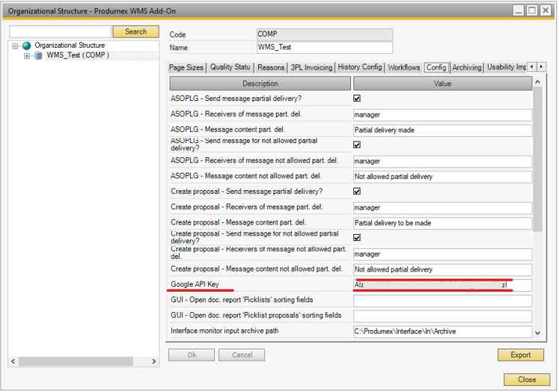The height and width of the screenshot is (392, 559).
Task: Edit ASOPLG Receivers of message part. del. value
Action: point(442,114)
